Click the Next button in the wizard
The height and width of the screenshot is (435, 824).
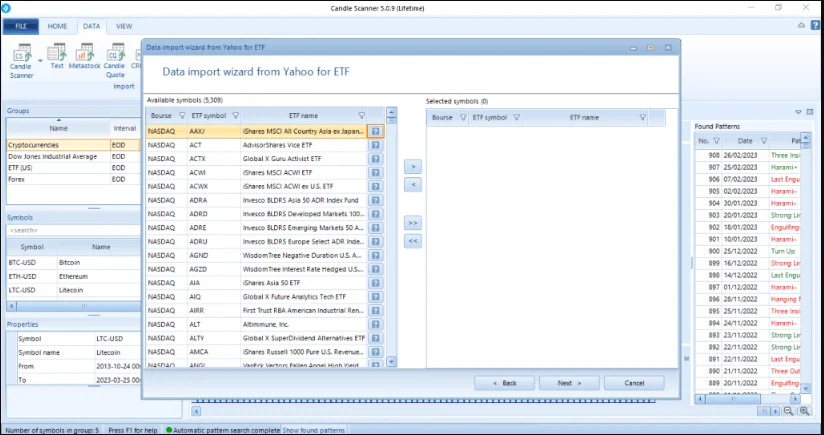click(x=568, y=383)
